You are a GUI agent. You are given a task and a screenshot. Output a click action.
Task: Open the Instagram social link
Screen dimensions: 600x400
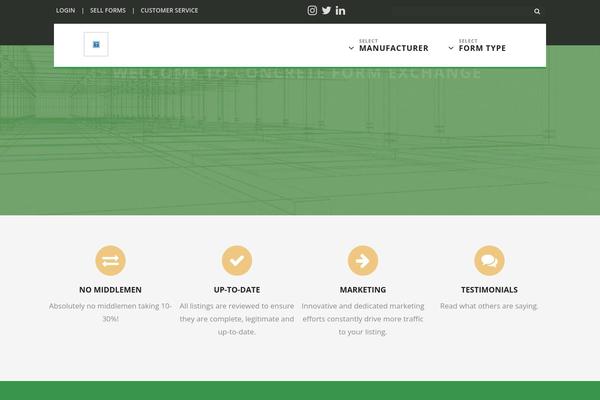[312, 10]
